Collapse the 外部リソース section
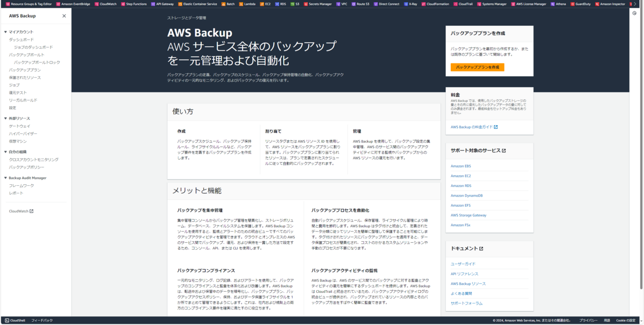Image resolution: width=644 pixels, height=325 pixels. tap(5, 118)
